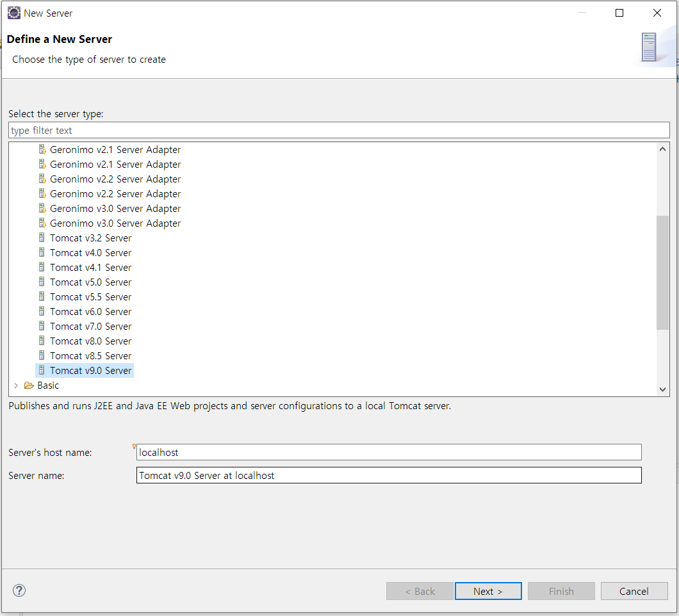
Task: Edit the Server name field
Action: [389, 475]
